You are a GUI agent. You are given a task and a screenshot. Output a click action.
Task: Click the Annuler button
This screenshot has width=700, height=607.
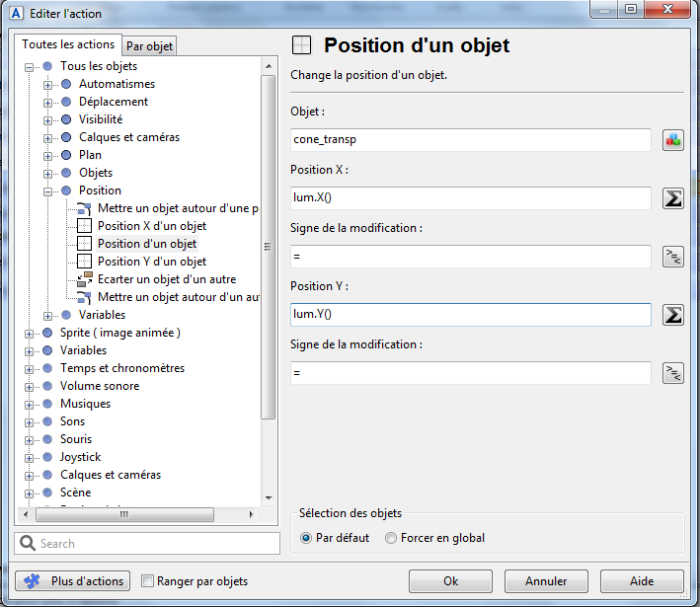[x=546, y=581]
